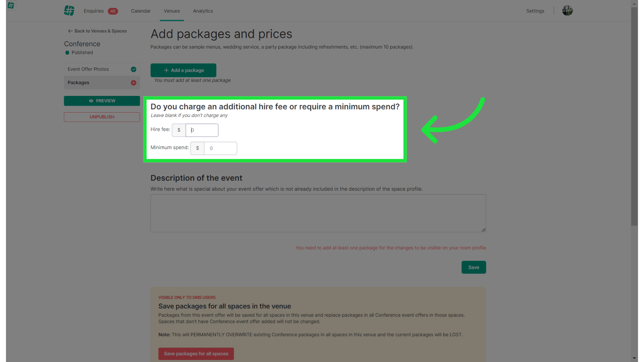The image size is (644, 362).
Task: Click the 46 enquiries badge
Action: (113, 11)
